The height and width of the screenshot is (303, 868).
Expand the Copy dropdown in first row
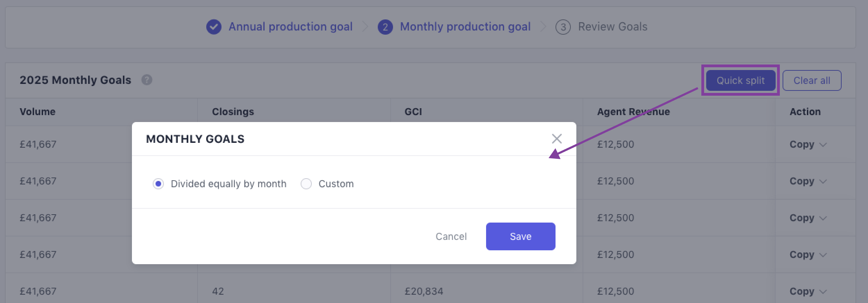point(808,144)
